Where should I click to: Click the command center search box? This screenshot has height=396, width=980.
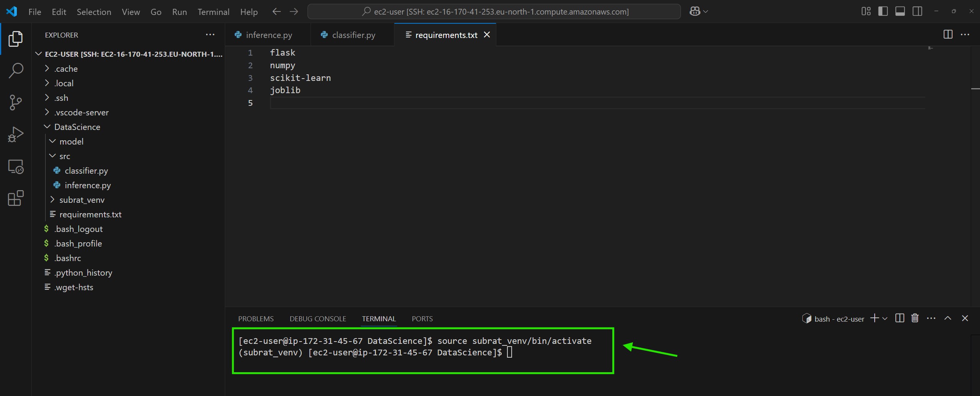point(494,12)
